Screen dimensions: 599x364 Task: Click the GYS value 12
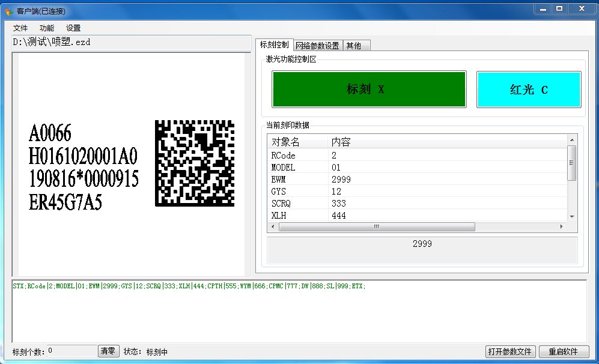(x=336, y=192)
